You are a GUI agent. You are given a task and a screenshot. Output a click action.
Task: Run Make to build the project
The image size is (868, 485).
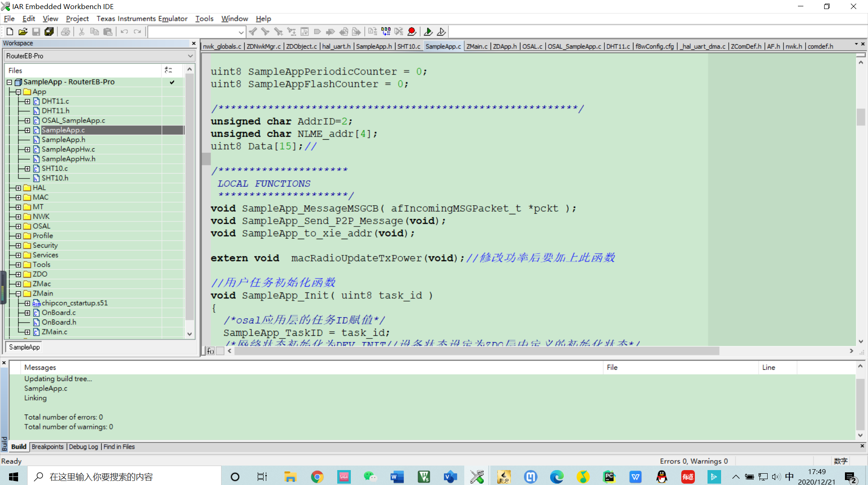click(386, 32)
